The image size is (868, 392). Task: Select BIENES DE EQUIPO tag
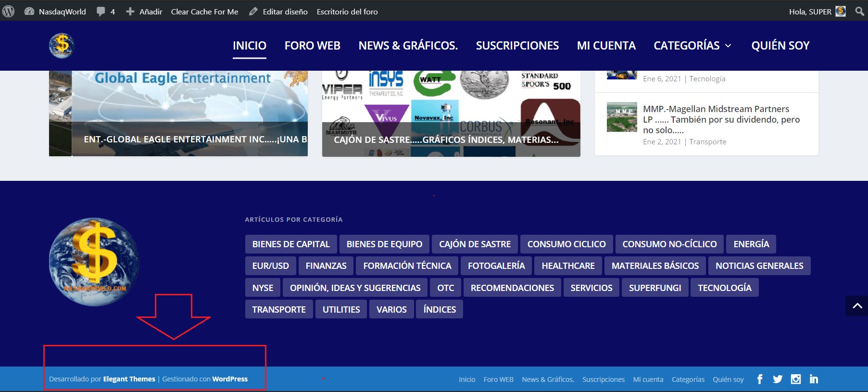pos(384,244)
